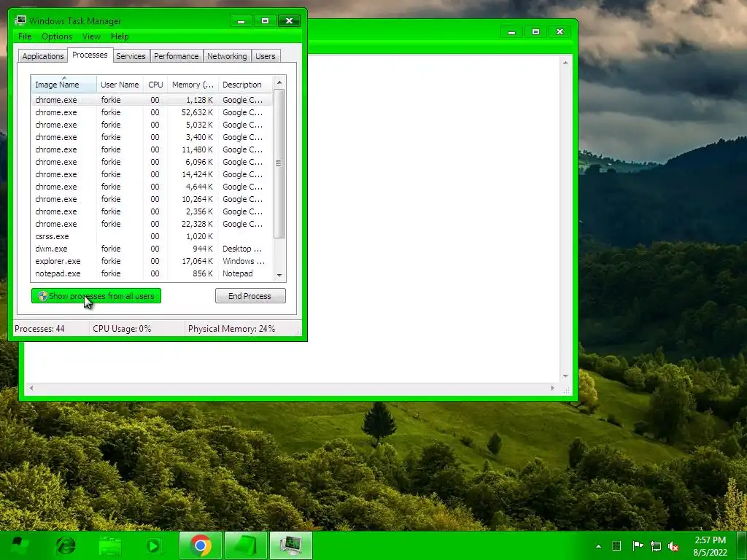Viewport: 747px width, 560px height.
Task: Close the background Notepad window
Action: click(x=560, y=32)
